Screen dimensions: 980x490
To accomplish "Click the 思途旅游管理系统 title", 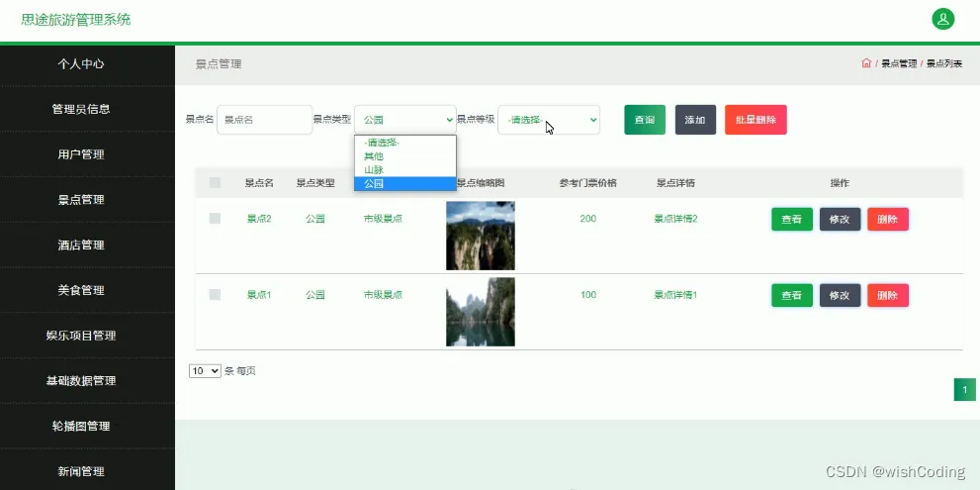I will click(x=75, y=20).
